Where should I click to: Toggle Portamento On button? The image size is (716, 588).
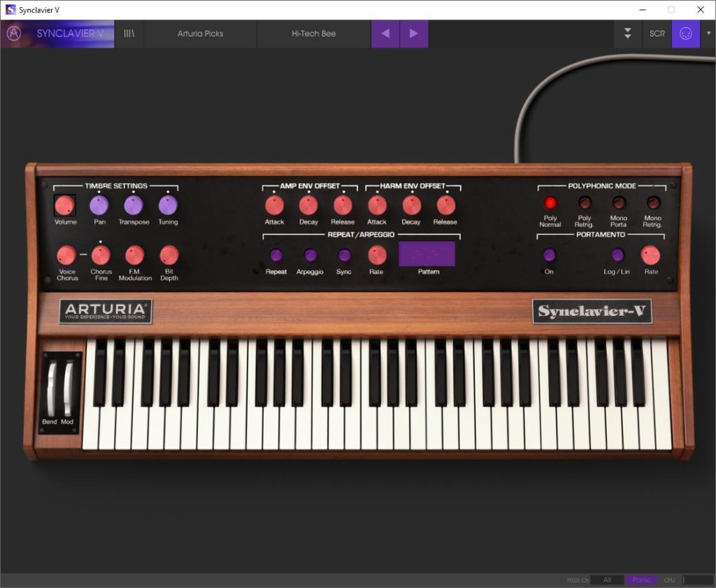pos(549,254)
